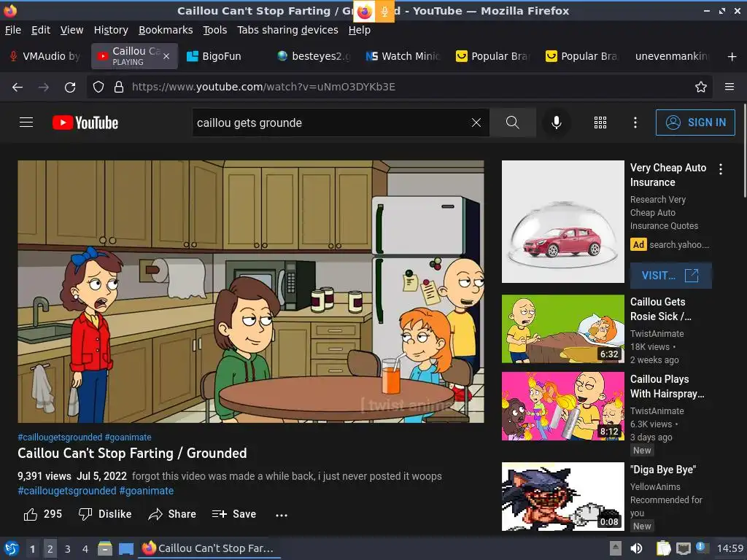Click the YouTube logo

85,122
